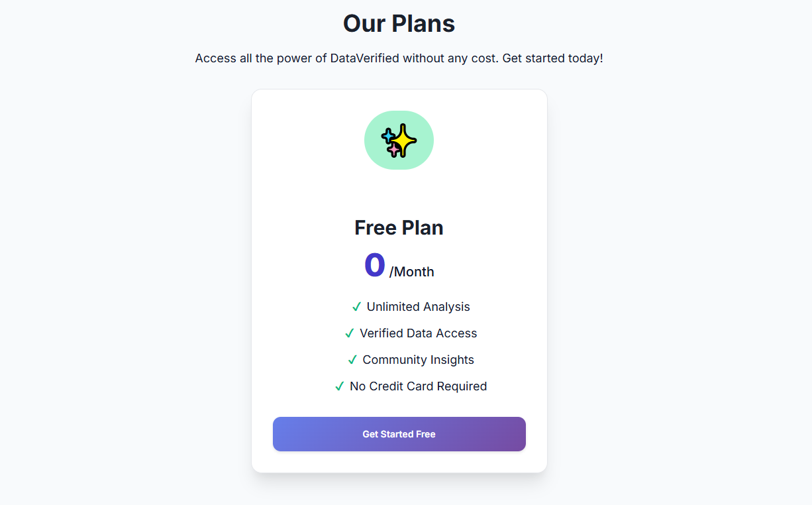
Task: Select the Community Insights feature text
Action: (418, 360)
